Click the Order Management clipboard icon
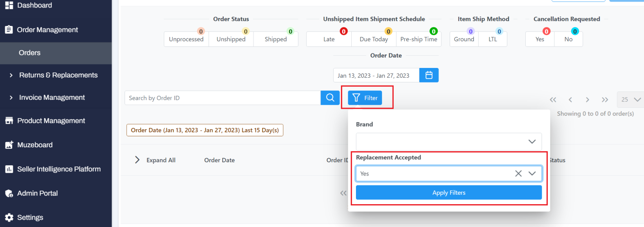The image size is (644, 227). coord(9,29)
